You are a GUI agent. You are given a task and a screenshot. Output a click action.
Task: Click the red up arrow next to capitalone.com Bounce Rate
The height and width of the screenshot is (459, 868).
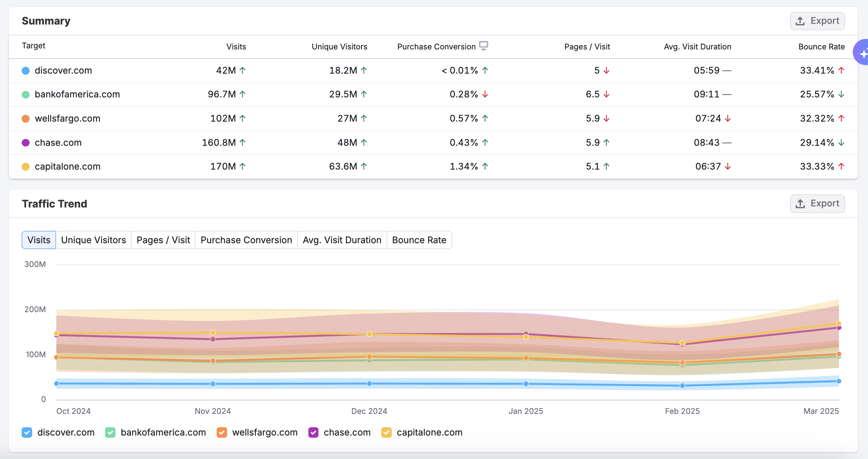point(841,166)
